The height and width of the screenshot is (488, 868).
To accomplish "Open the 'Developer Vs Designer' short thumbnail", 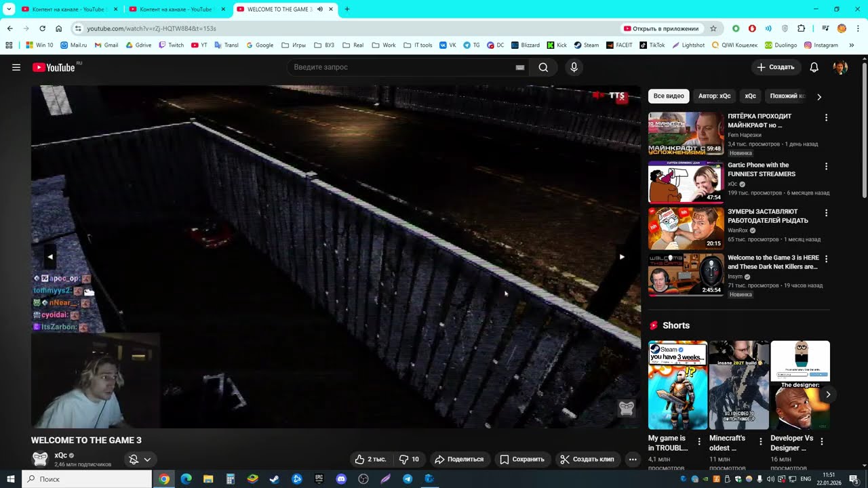I will tap(800, 385).
